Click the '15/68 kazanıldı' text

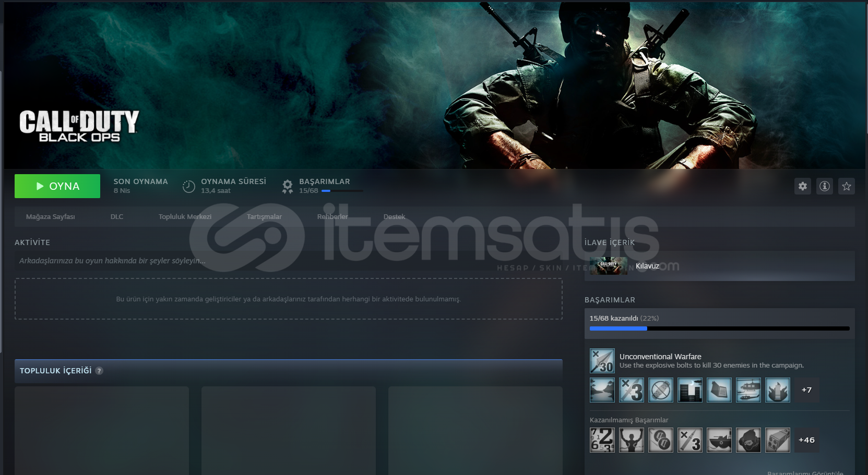[x=613, y=318]
